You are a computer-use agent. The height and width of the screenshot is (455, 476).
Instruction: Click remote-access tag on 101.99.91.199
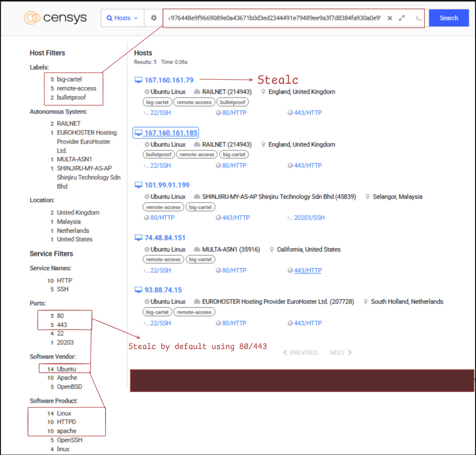point(164,207)
